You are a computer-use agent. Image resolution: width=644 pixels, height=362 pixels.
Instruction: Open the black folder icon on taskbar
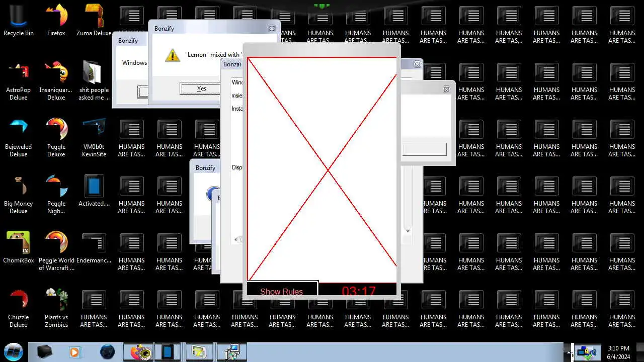44,352
